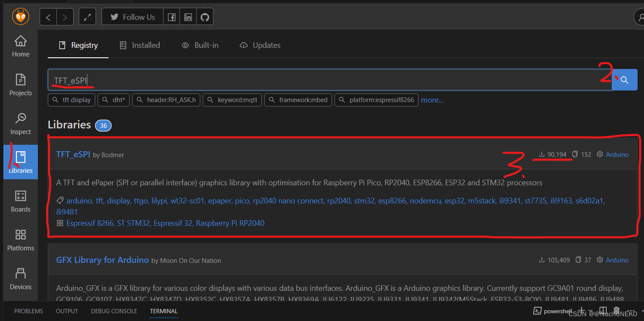
Task: Select the 'tft display' search suggestion
Action: tap(72, 100)
